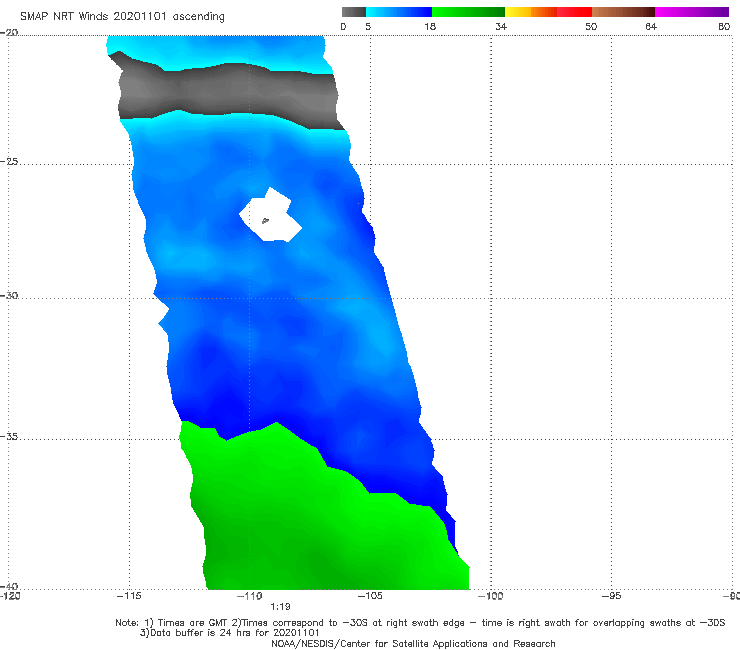
Task: Click the longitude label '-95'
Action: click(x=611, y=596)
